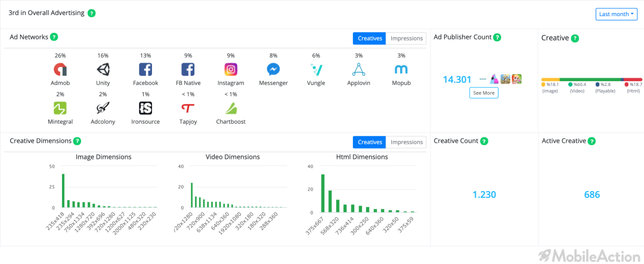Click the green Video segment of Creative bar
644x264 pixels.
coord(590,79)
